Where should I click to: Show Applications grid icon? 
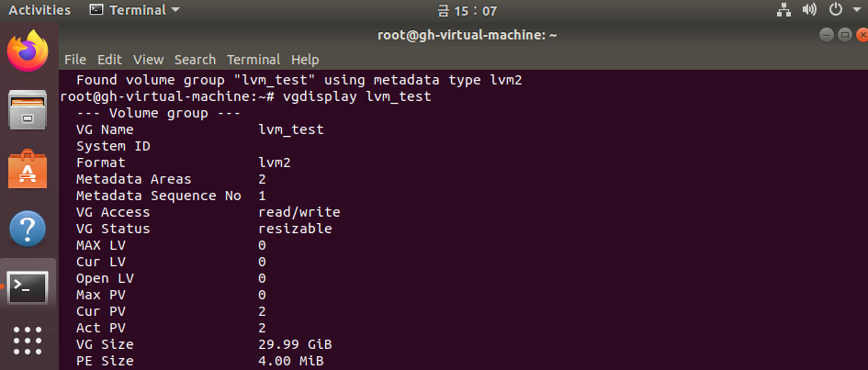[28, 340]
